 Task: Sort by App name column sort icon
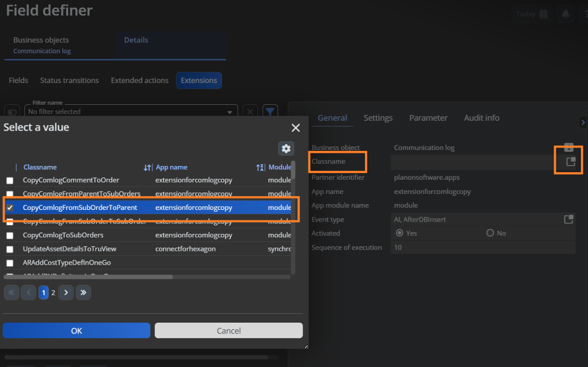[x=260, y=167]
